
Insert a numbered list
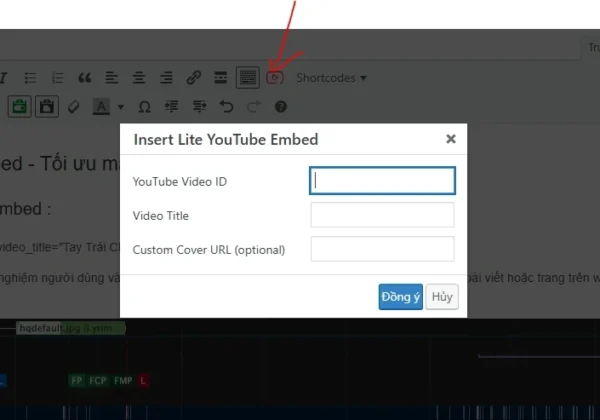(57, 78)
